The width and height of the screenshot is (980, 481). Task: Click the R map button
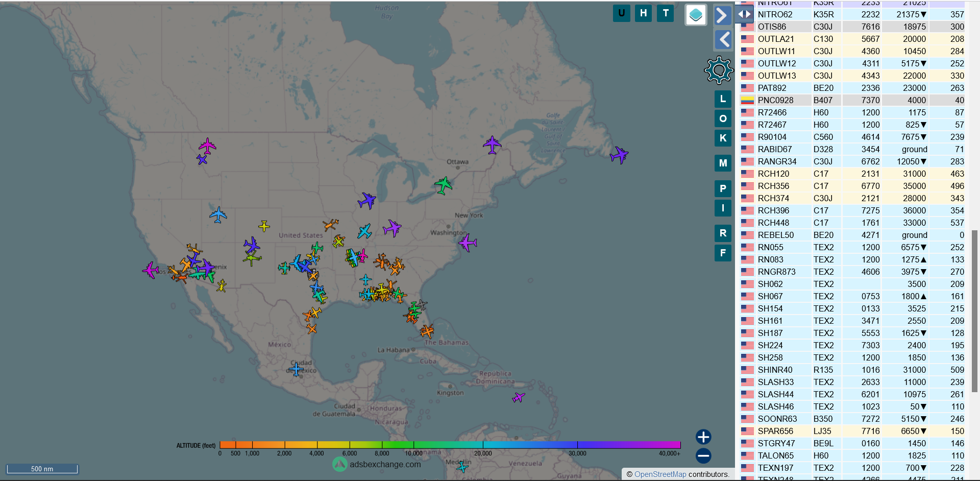tap(723, 233)
